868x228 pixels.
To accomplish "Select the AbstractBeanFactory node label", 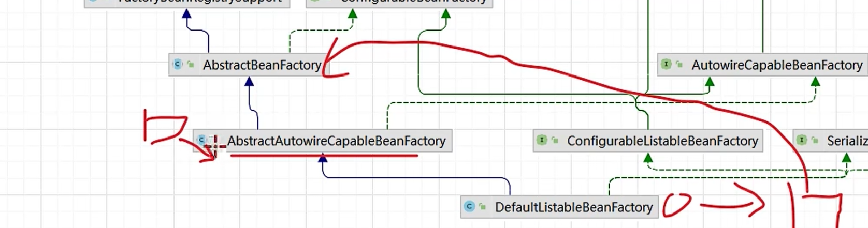I will tap(262, 65).
